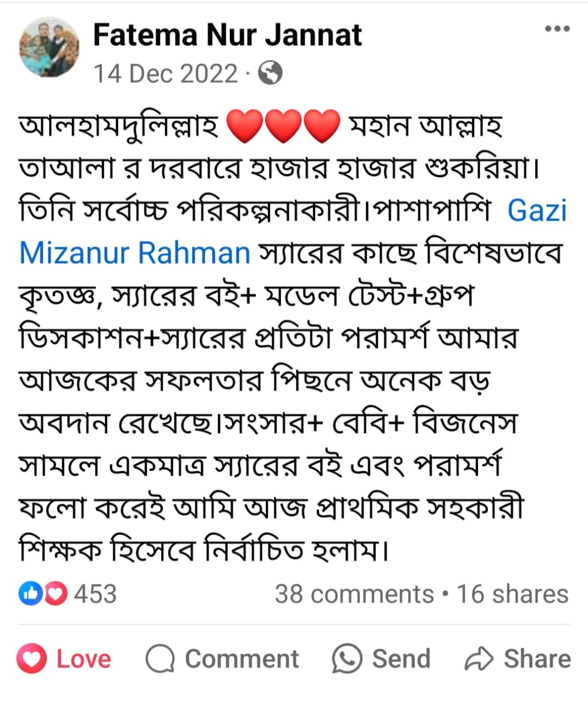The image size is (588, 704).
Task: Open tagged Mizanur Rahman profile link
Action: 135,253
